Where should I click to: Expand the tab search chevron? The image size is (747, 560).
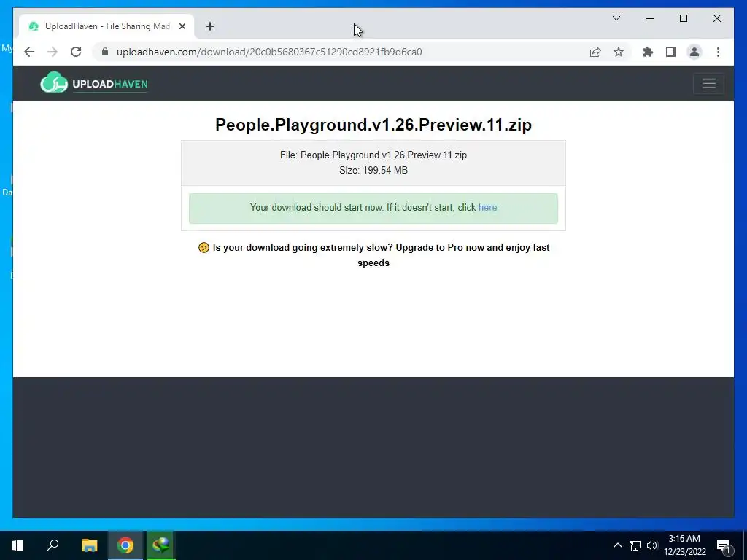coord(616,18)
